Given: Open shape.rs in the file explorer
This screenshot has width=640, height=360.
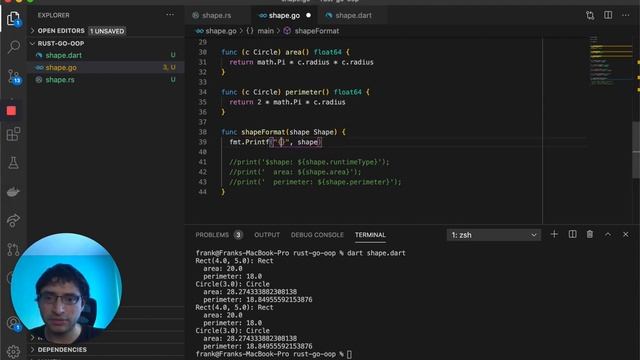Looking at the screenshot, I should tap(60, 80).
